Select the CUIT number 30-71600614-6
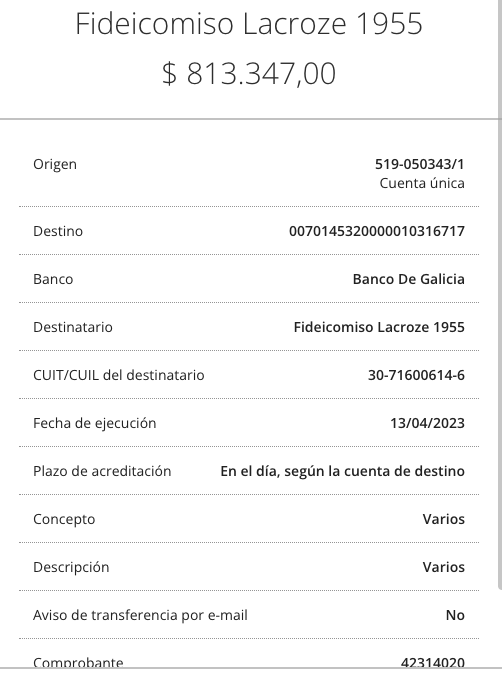The image size is (502, 678). coord(416,375)
